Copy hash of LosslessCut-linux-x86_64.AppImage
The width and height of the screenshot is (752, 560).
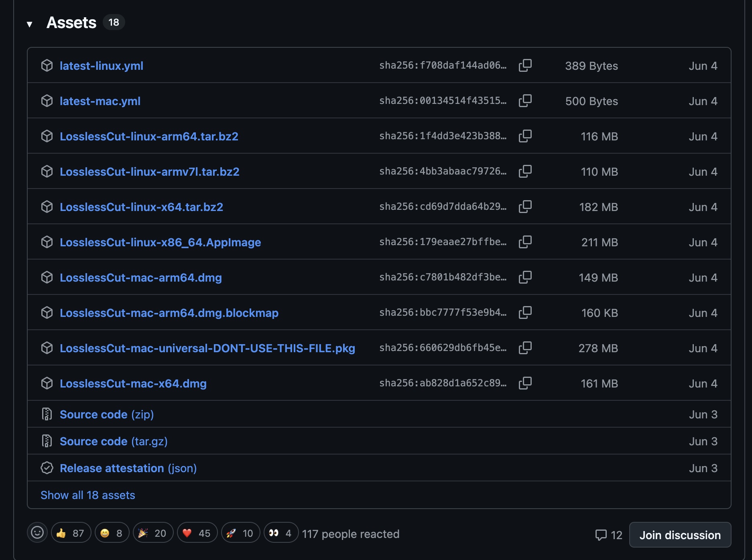(x=525, y=242)
